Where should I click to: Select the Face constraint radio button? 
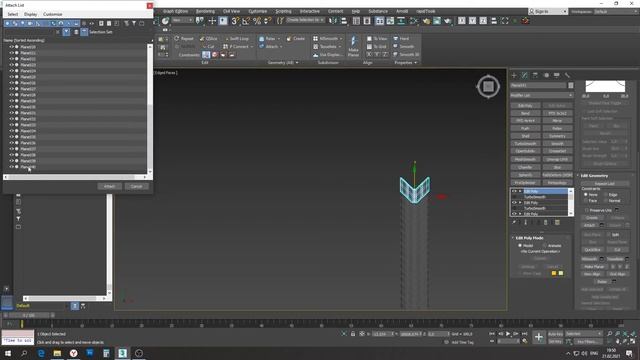point(586,201)
